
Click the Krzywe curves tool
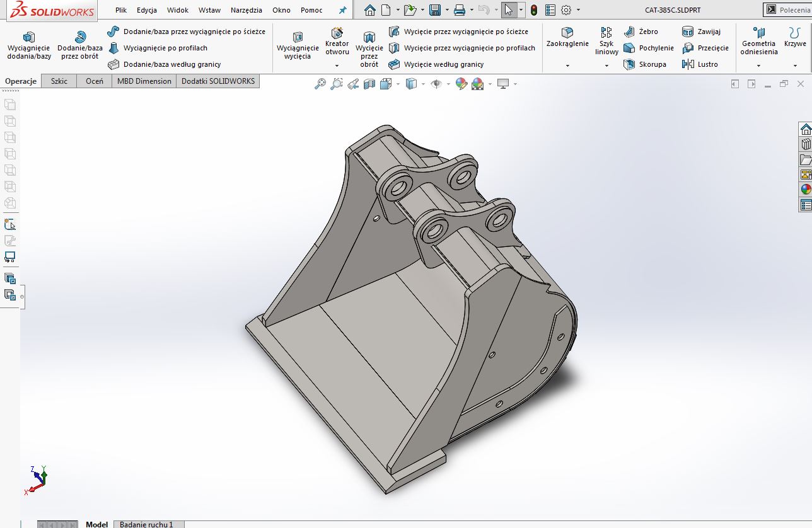(795, 38)
